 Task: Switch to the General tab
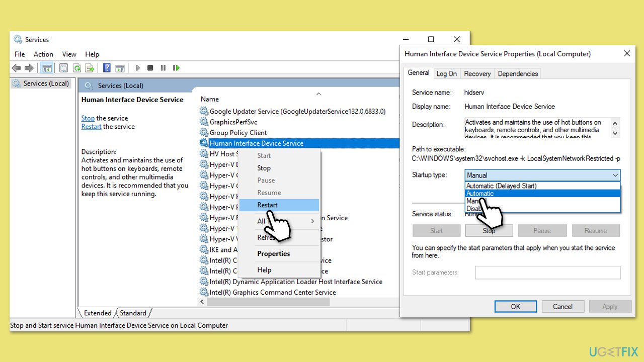point(419,73)
